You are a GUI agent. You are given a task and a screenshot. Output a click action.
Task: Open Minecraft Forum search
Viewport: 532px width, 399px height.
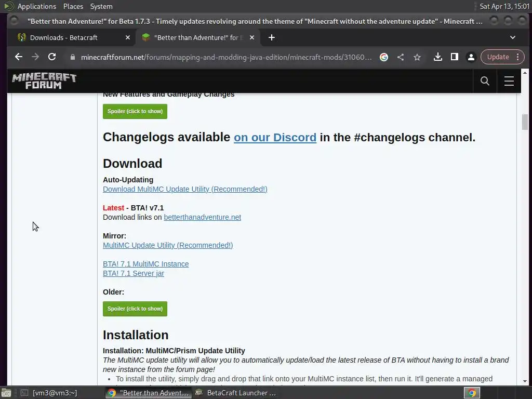click(x=485, y=81)
